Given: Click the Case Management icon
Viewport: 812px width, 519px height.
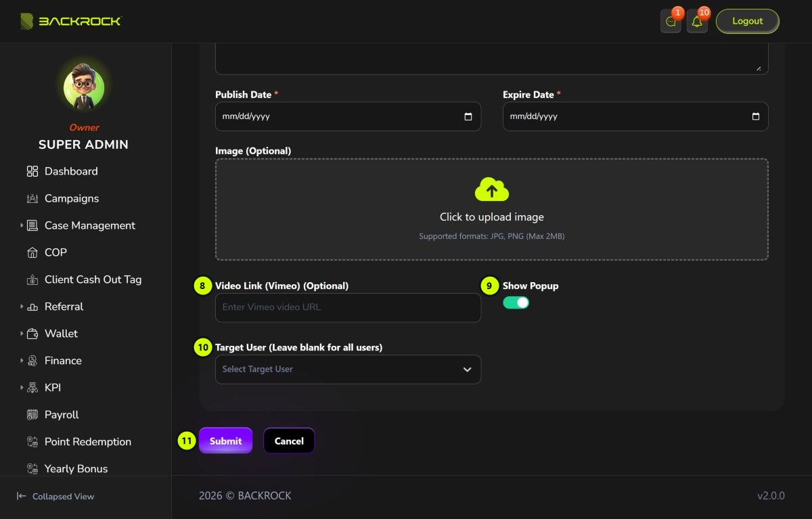Looking at the screenshot, I should (32, 225).
